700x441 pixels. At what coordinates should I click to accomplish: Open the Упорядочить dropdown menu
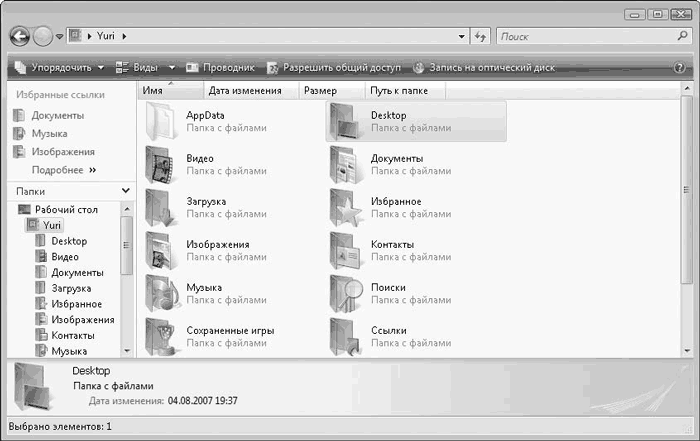tap(60, 68)
